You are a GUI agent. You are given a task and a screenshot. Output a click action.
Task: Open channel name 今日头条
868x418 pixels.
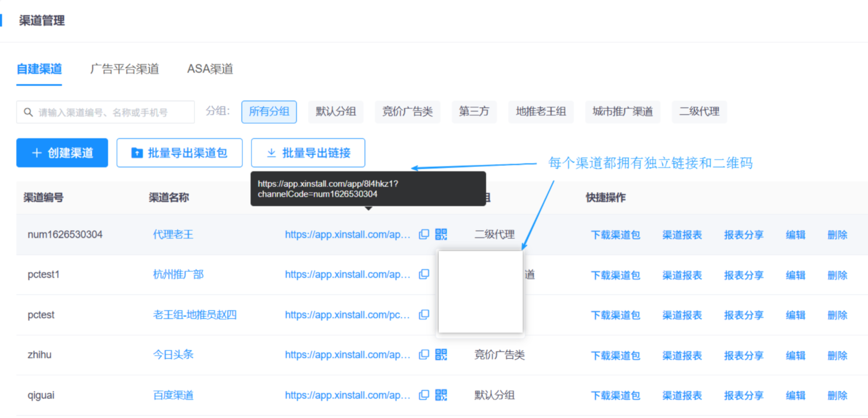coord(173,355)
